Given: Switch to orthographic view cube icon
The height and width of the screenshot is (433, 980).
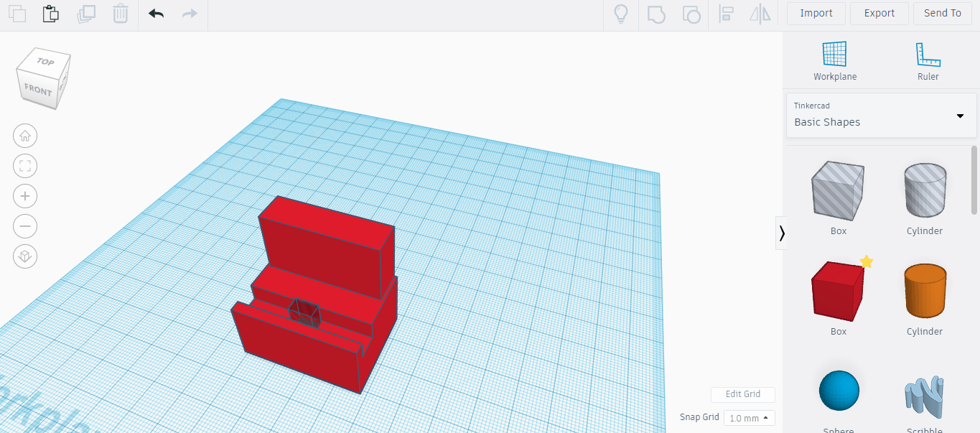Looking at the screenshot, I should [25, 256].
